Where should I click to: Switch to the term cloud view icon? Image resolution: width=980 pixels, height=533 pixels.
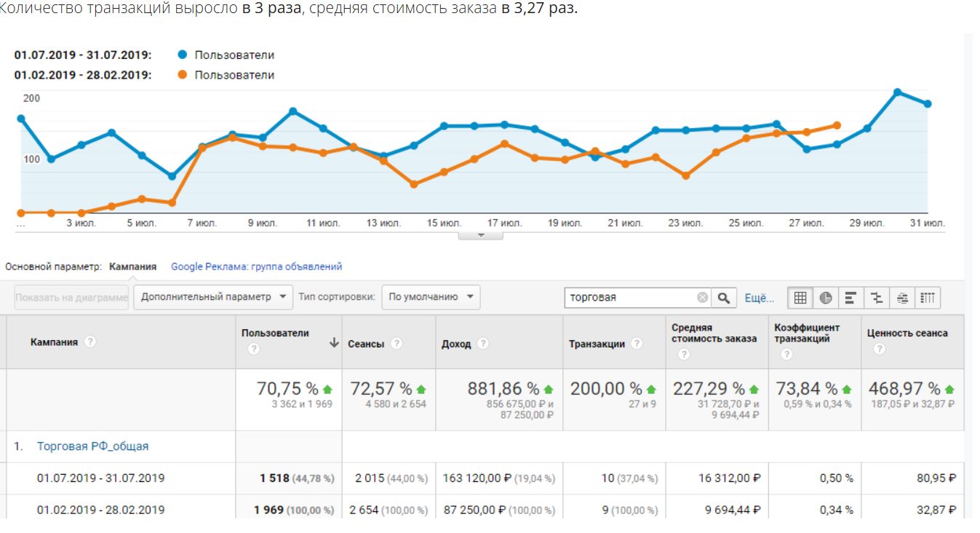click(x=902, y=297)
